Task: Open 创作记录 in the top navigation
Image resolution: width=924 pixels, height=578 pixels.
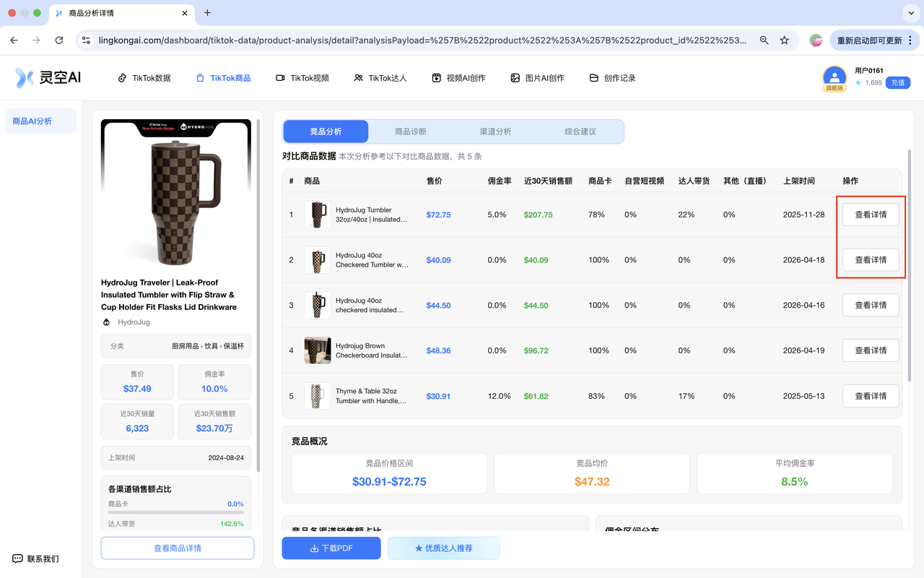Action: pos(613,78)
